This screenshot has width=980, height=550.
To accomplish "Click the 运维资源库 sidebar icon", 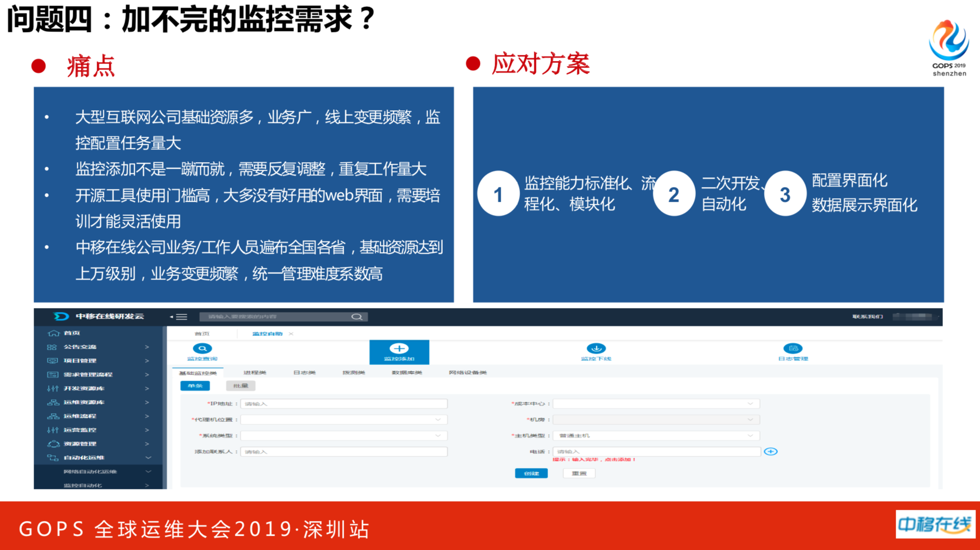I will coord(53,402).
